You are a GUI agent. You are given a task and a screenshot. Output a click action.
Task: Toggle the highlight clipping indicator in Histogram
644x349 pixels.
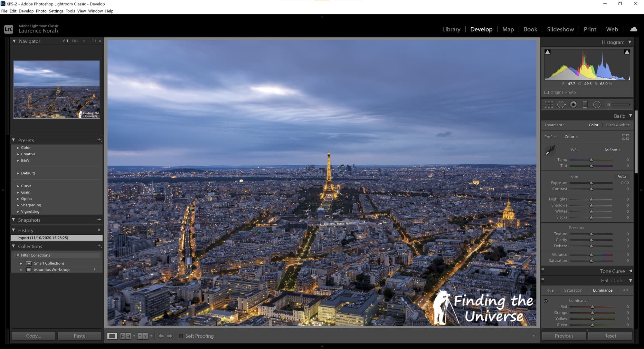(627, 52)
